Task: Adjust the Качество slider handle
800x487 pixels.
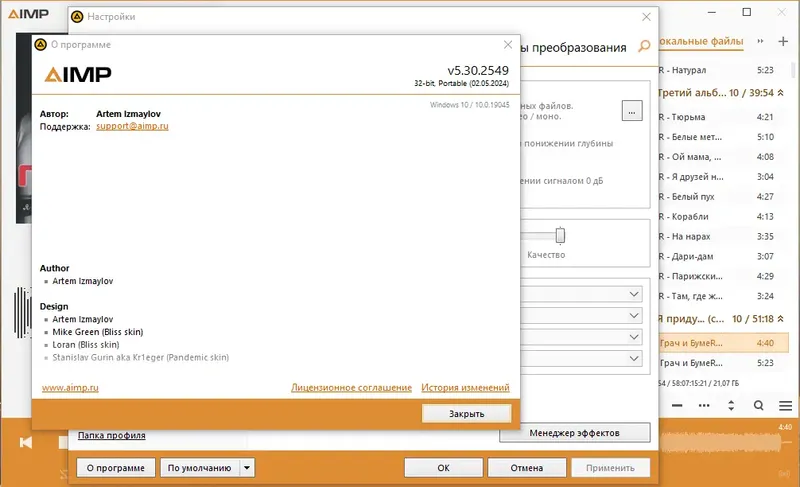Action: point(560,235)
